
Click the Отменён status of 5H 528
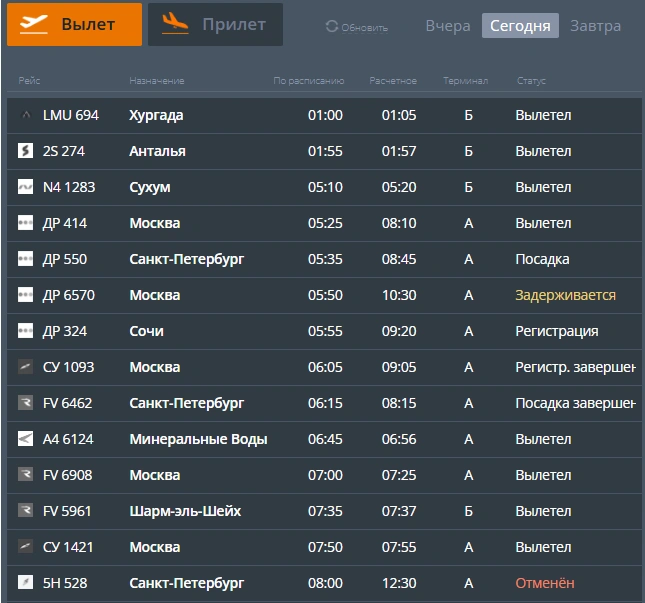pyautogui.click(x=545, y=583)
